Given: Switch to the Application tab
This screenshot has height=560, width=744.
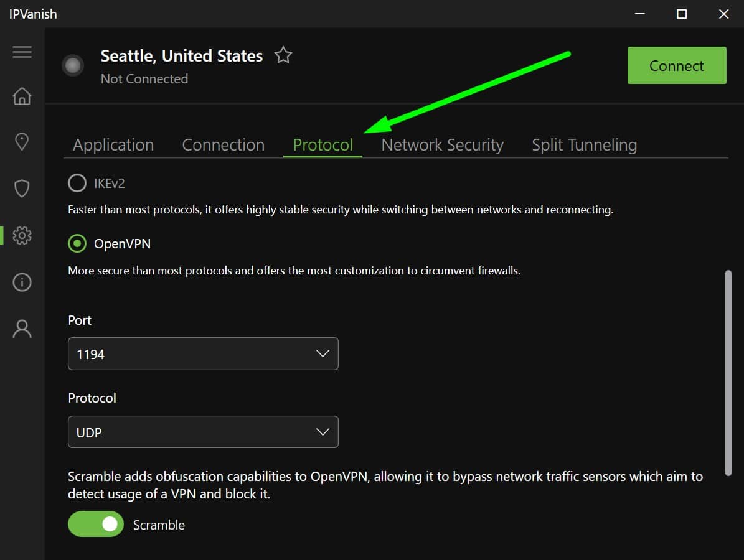Looking at the screenshot, I should coord(113,145).
